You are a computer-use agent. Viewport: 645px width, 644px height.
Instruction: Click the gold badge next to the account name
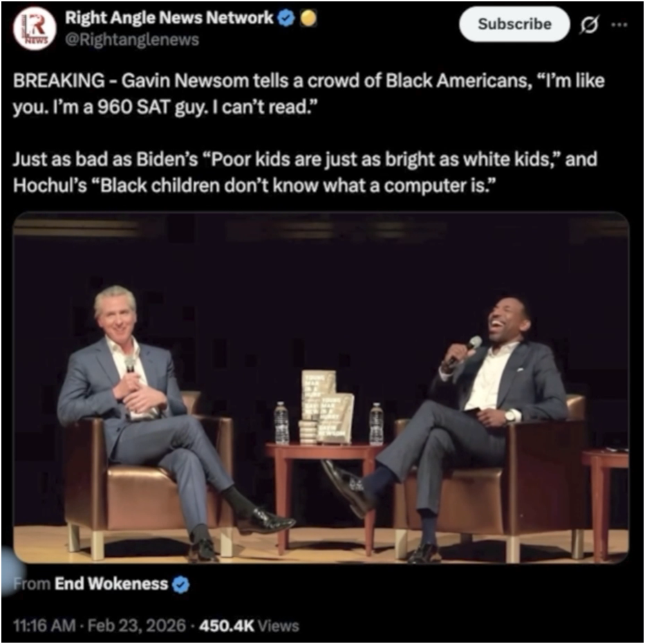point(308,18)
